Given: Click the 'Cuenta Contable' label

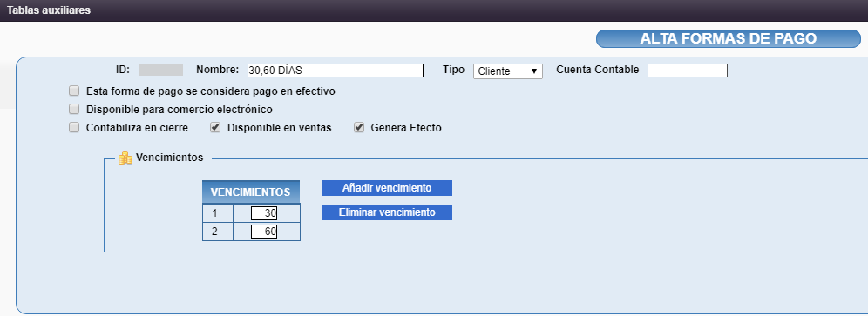Looking at the screenshot, I should pos(598,70).
